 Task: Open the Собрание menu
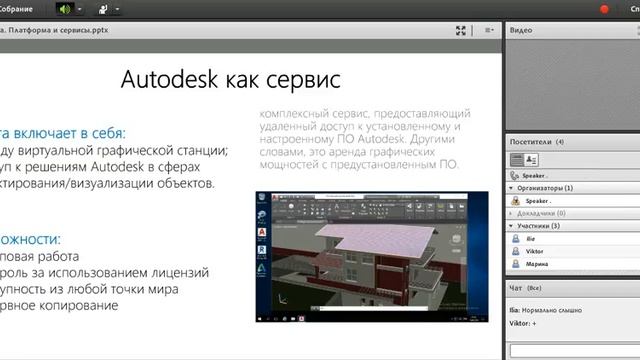point(16,9)
